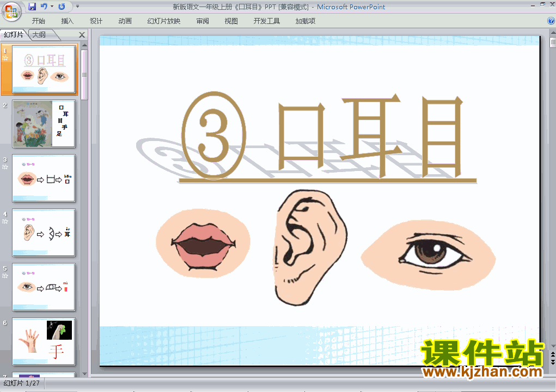Open the 视图 ribbon tab
This screenshot has height=392, width=556.
pyautogui.click(x=231, y=21)
